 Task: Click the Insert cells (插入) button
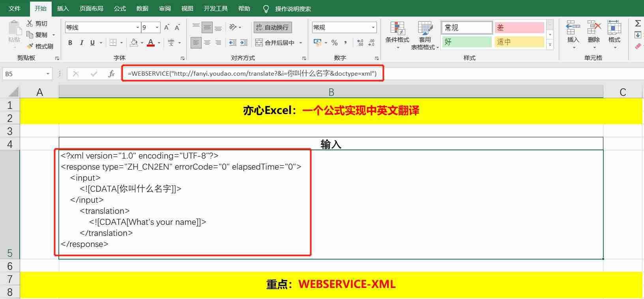pos(573,35)
